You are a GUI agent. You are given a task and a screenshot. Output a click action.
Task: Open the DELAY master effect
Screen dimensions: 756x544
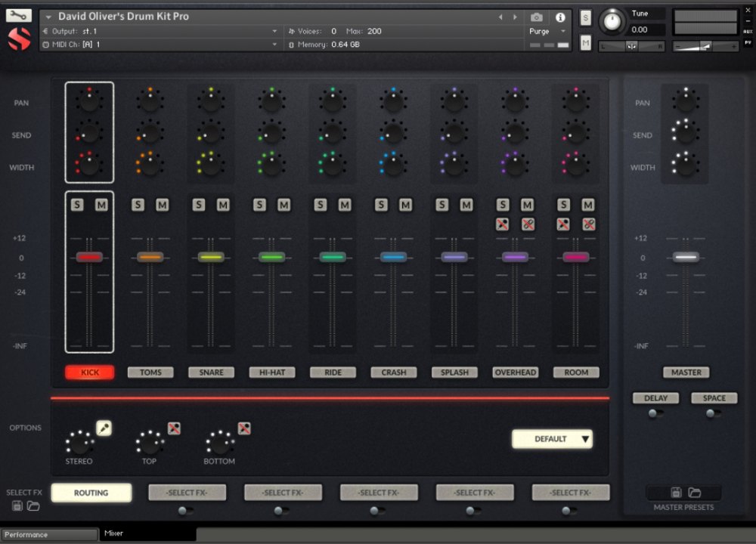[x=655, y=398]
